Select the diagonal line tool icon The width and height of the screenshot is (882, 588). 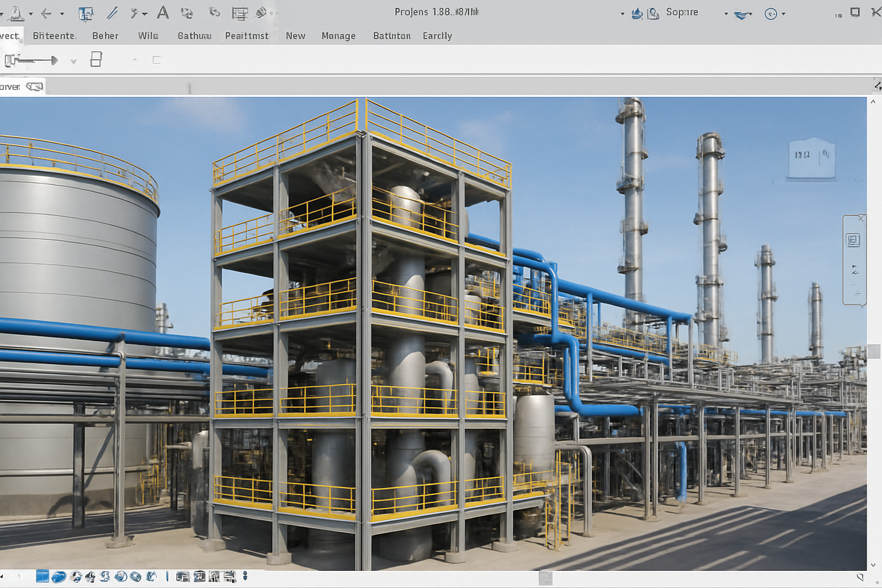point(113,13)
